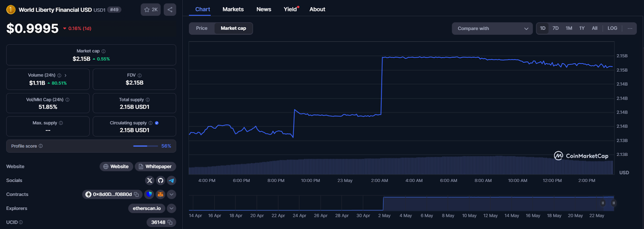The image size is (644, 229).
Task: Click the $2.15B FDV value
Action: pos(134,83)
